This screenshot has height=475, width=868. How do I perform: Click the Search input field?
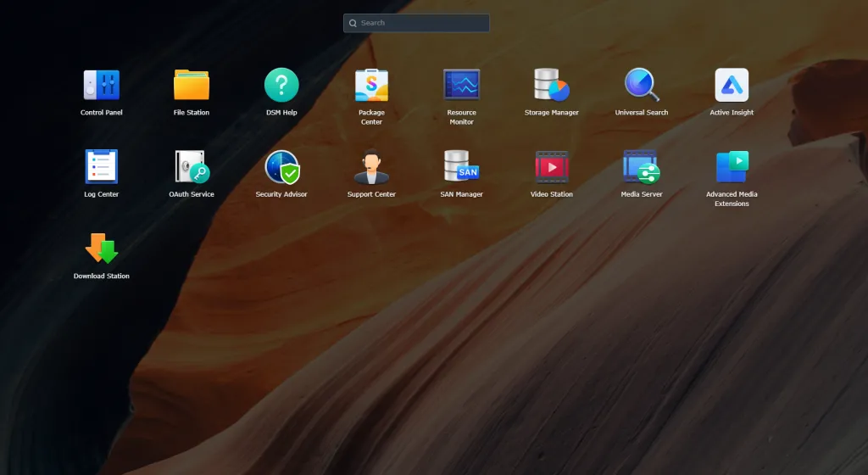(416, 23)
